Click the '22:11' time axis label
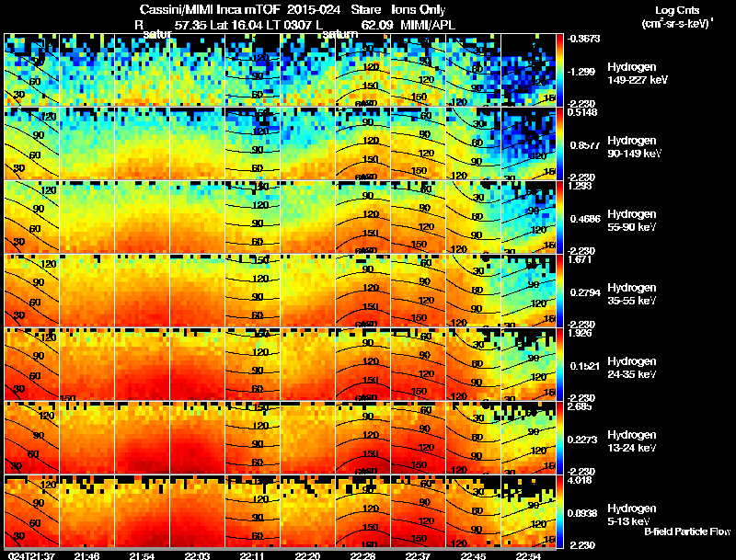Screen dimensions: 736x560 click(252, 555)
